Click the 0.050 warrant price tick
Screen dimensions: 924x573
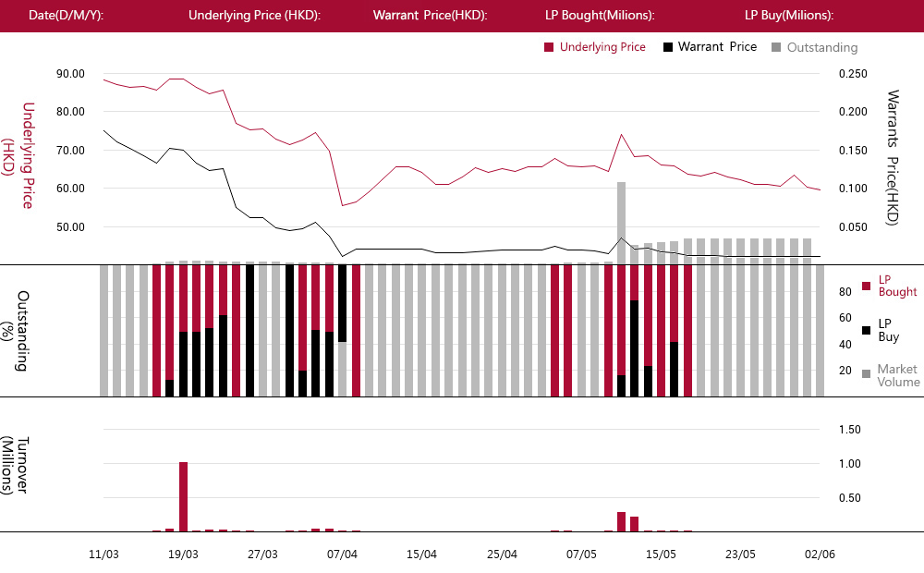853,227
